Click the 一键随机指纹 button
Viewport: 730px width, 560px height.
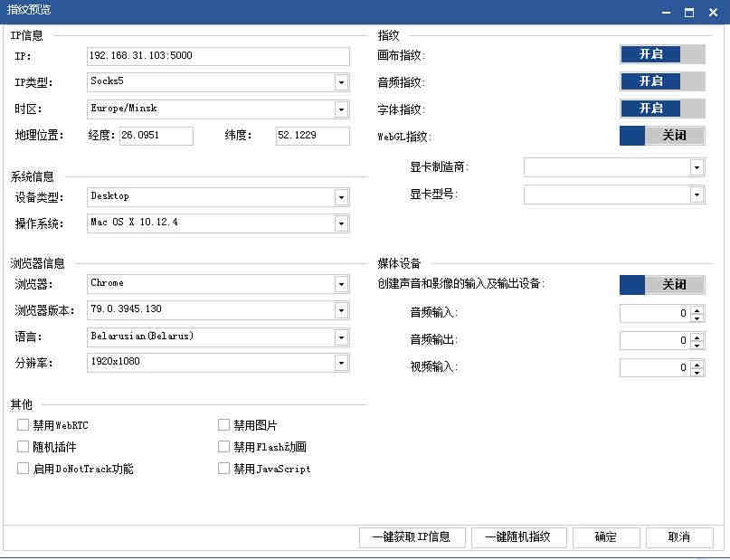pos(518,537)
